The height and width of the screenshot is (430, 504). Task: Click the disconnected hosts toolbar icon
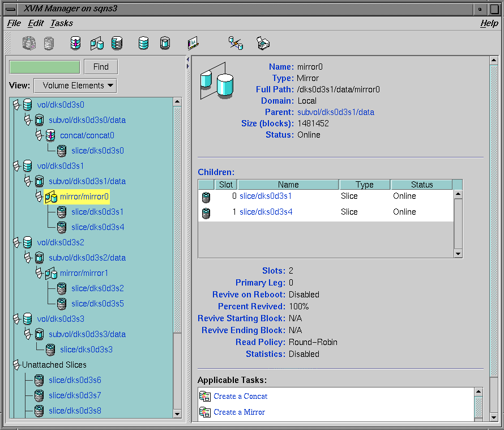[236, 43]
